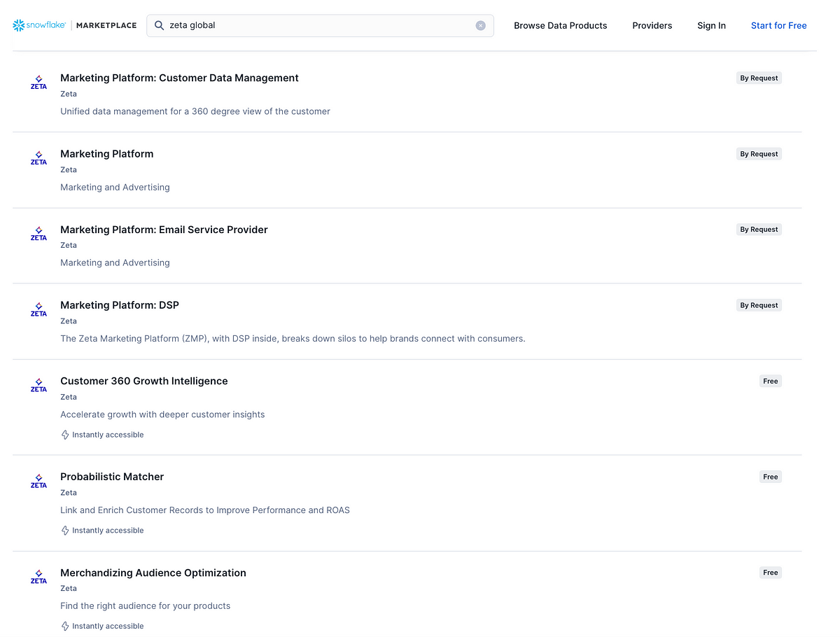The image size is (840, 637).
Task: Click 'Accelerate growth with deeper customer insights'
Action: [162, 414]
